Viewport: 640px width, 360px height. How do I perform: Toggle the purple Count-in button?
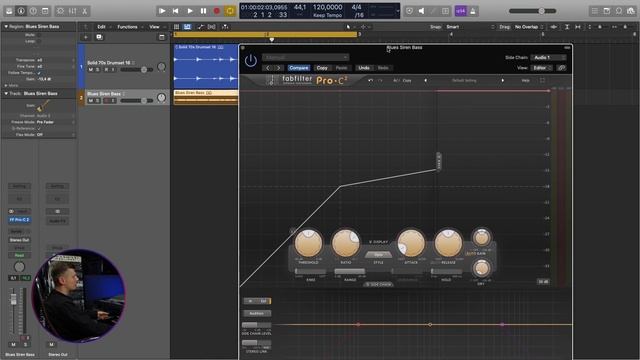tap(461, 11)
